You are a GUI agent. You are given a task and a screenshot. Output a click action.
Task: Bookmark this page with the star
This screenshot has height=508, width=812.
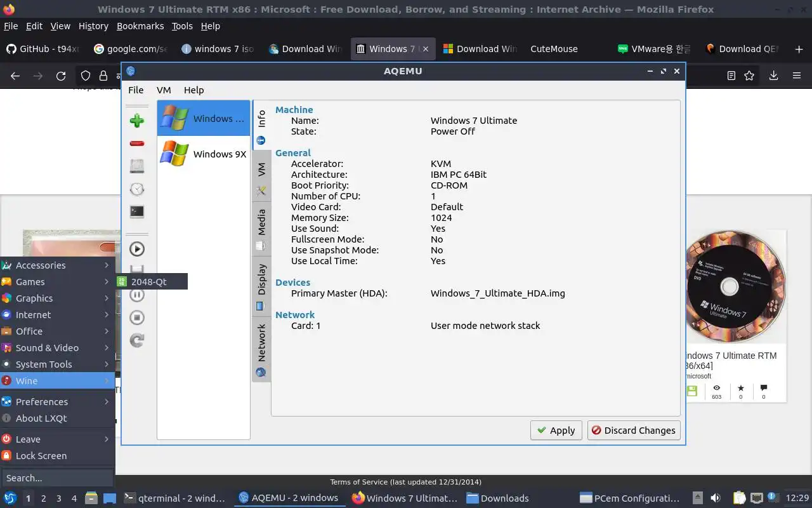(x=749, y=76)
